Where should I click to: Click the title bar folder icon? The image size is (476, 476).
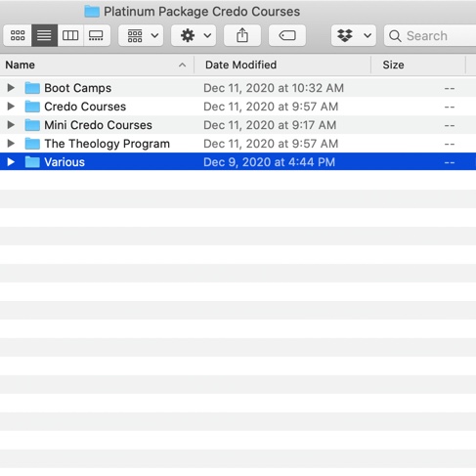click(92, 12)
